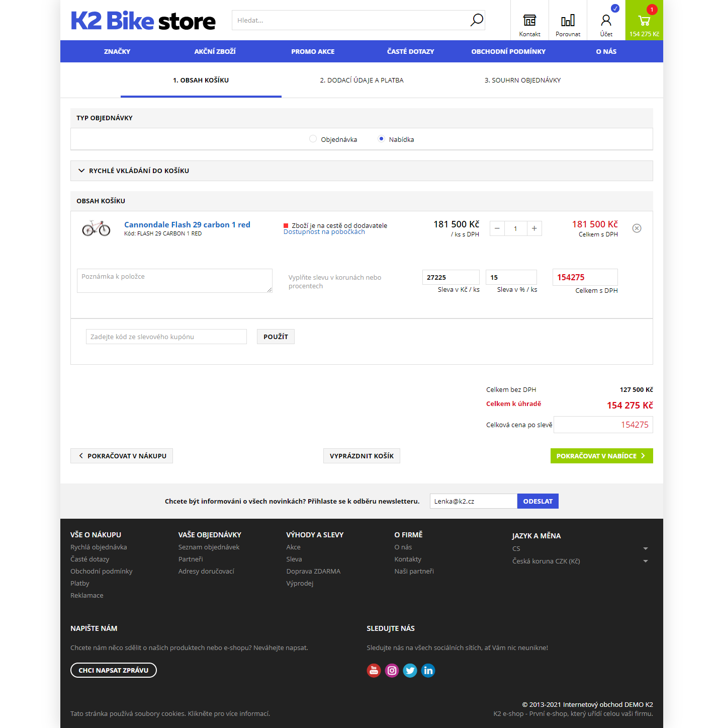The image size is (715, 728).
Task: Focus Celková cena po slevě field
Action: (x=603, y=425)
